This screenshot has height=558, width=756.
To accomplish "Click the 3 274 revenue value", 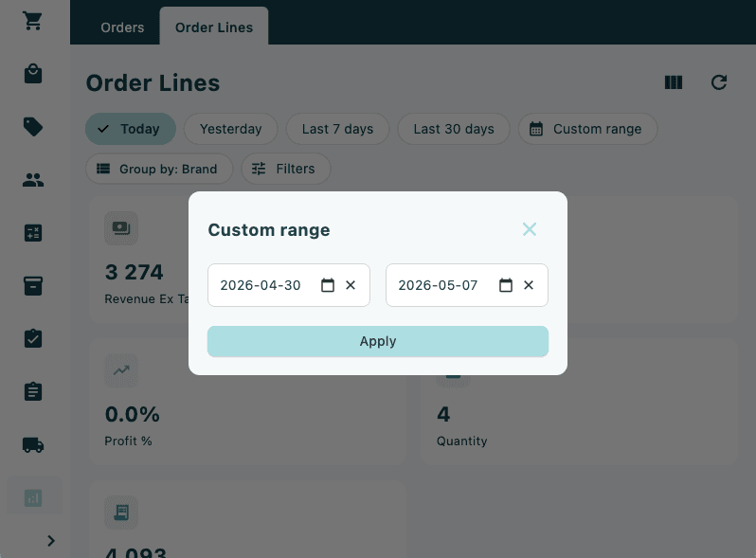I will point(134,272).
